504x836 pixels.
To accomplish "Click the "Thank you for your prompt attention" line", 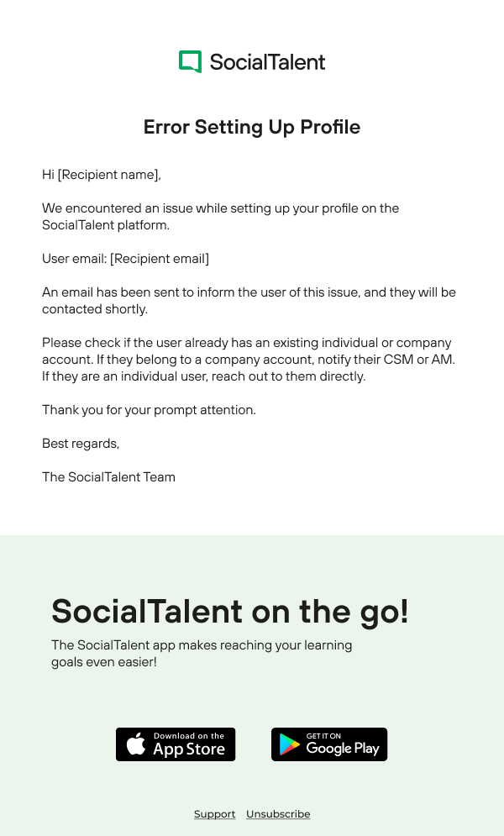I will [149, 410].
